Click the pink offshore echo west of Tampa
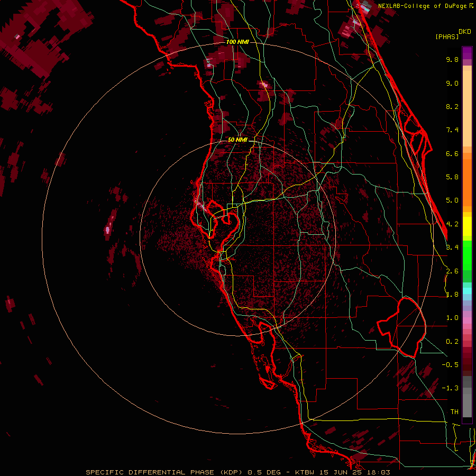The height and width of the screenshot is (476, 476). click(107, 229)
